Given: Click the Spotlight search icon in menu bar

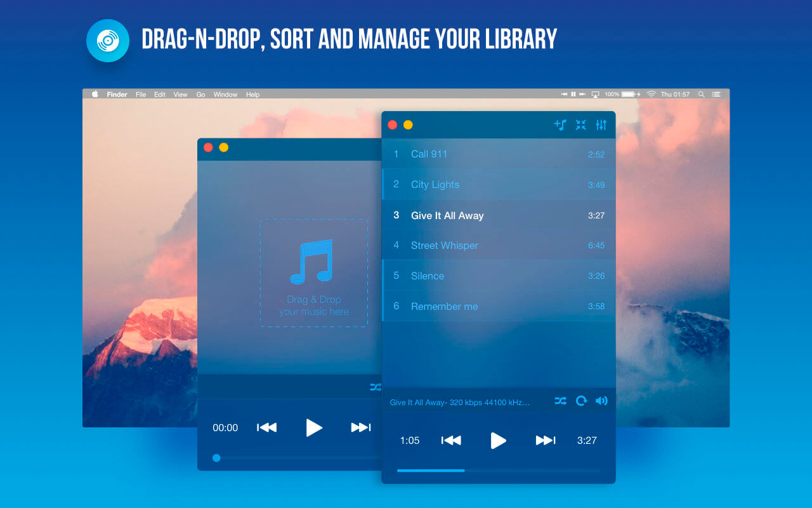Looking at the screenshot, I should tap(701, 94).
